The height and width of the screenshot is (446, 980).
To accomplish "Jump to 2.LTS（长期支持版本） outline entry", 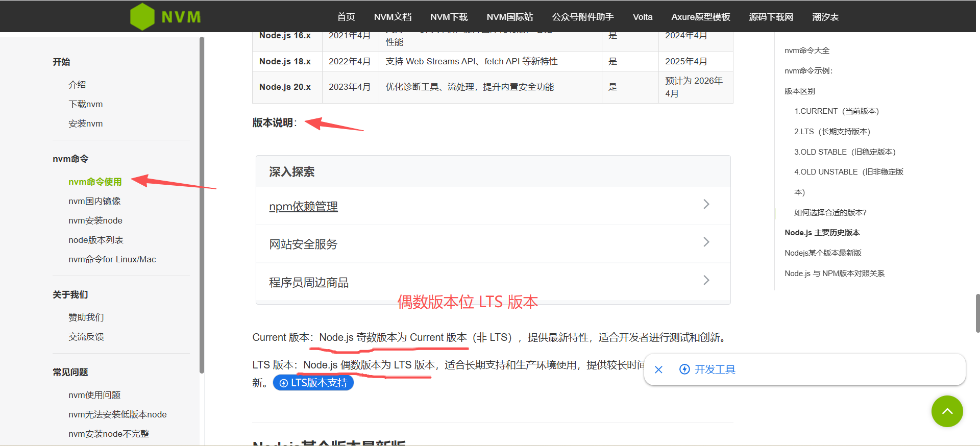I will 832,132.
